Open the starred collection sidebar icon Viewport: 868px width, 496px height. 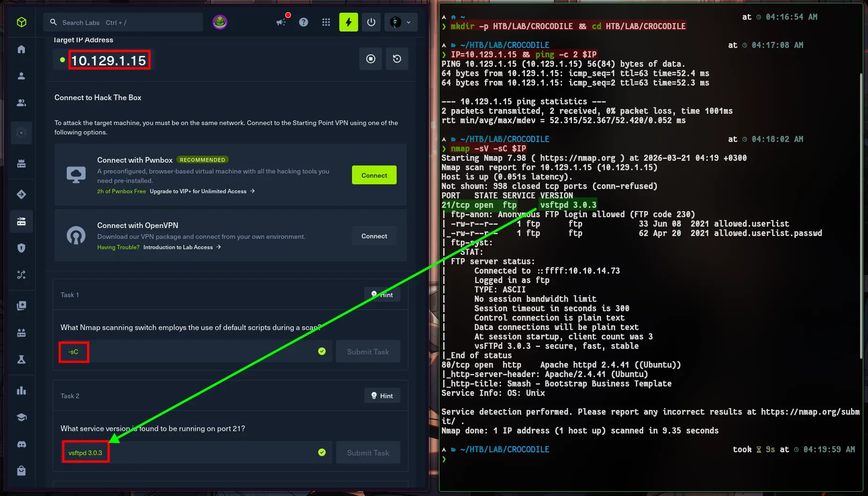(21, 306)
